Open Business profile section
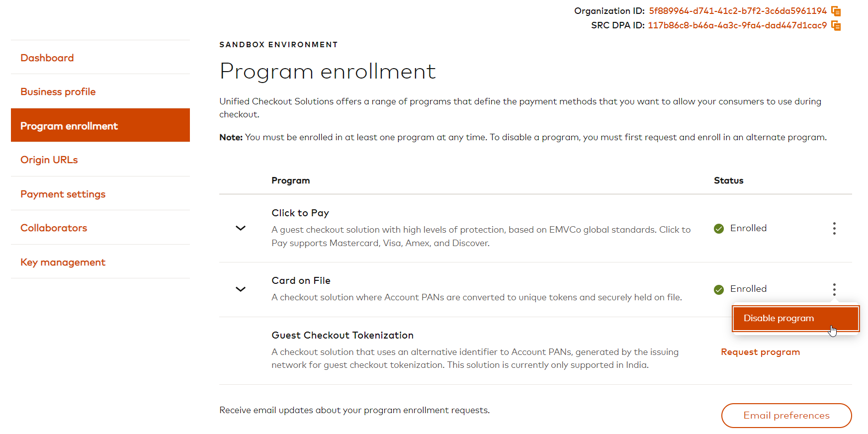The image size is (868, 434). [58, 91]
